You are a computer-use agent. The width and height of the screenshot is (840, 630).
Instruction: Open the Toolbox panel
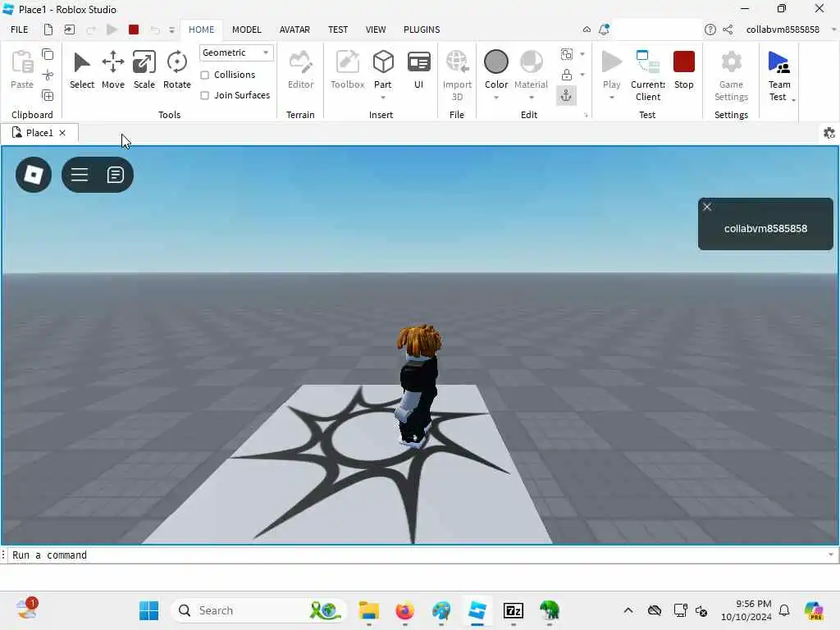click(x=347, y=70)
